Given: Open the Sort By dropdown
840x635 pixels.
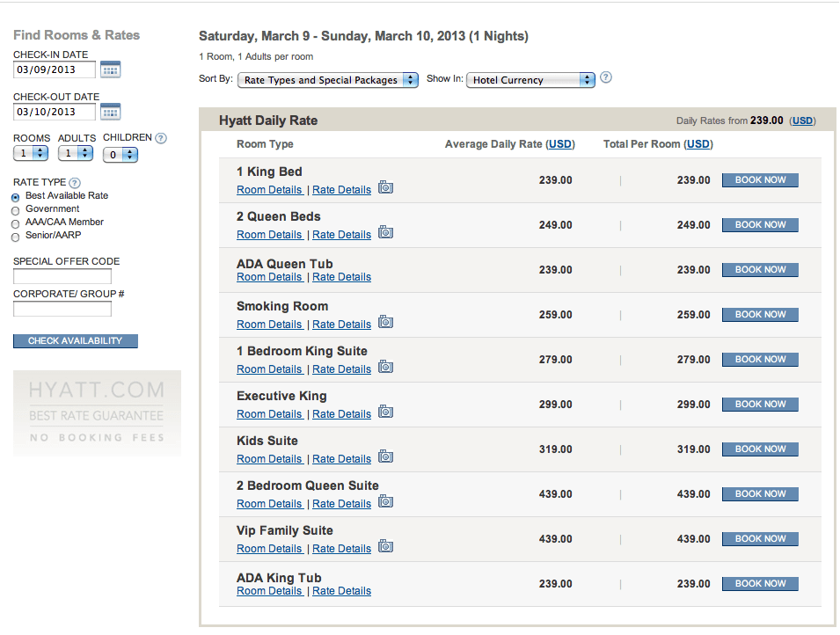Looking at the screenshot, I should (328, 80).
